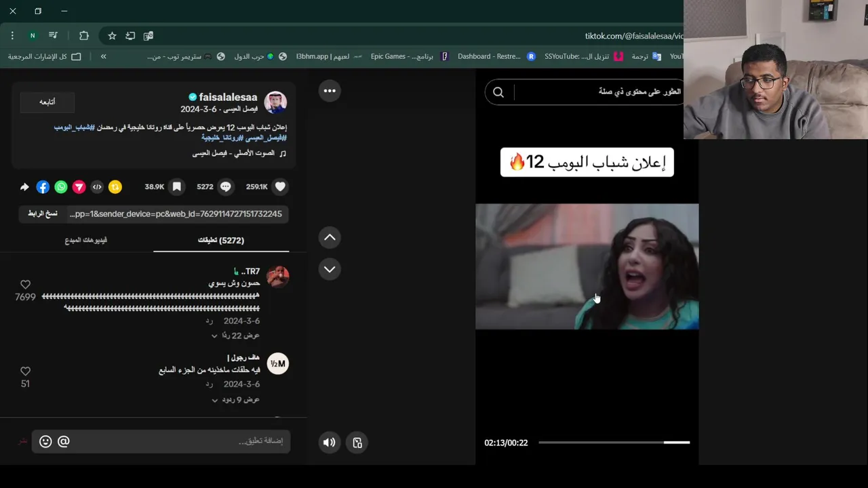Open the three-dots more options menu
The image size is (868, 488).
[330, 91]
